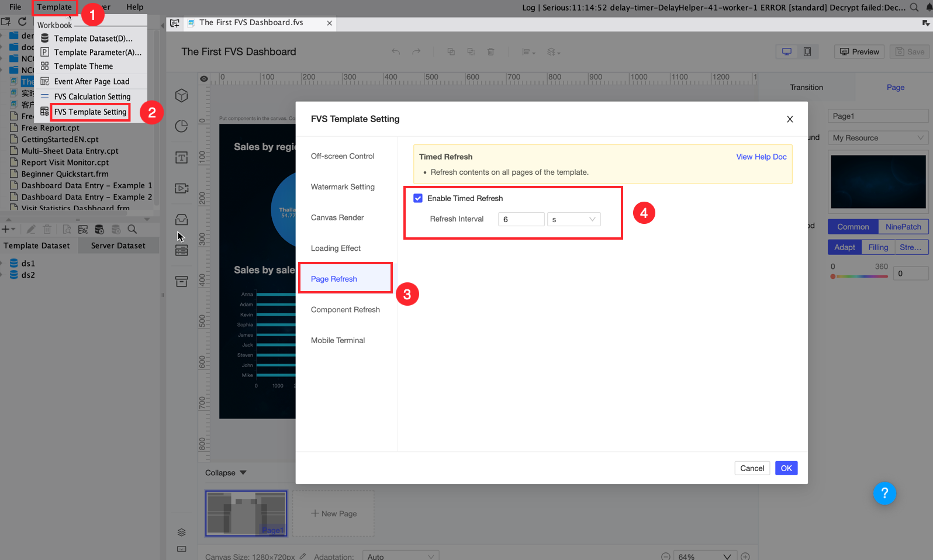This screenshot has height=560, width=933.
Task: Open the layer order dropdown
Action: [x=554, y=52]
